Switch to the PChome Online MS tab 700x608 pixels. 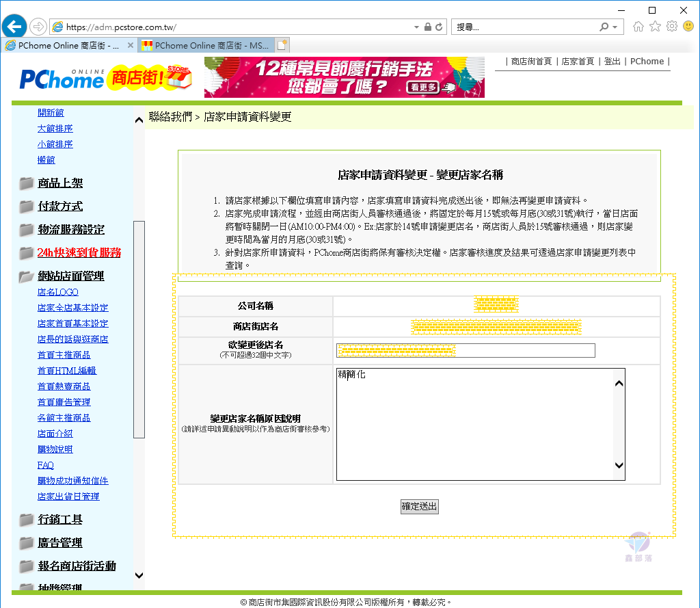click(205, 46)
